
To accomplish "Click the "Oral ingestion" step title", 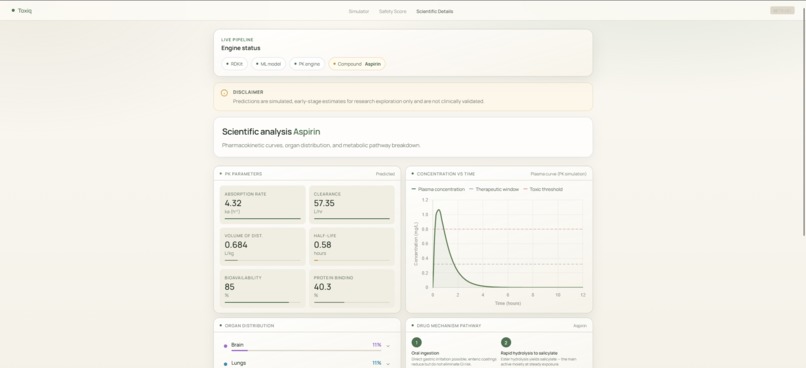I will (426, 353).
